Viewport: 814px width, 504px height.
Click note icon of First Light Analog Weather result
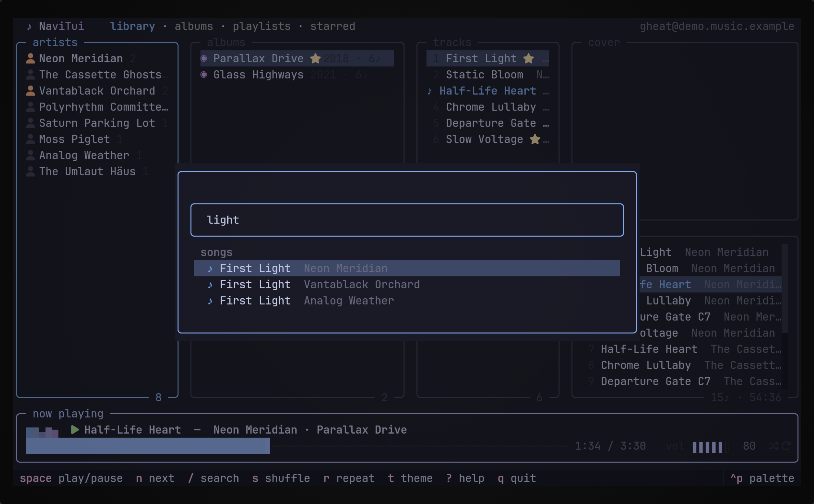coord(210,301)
